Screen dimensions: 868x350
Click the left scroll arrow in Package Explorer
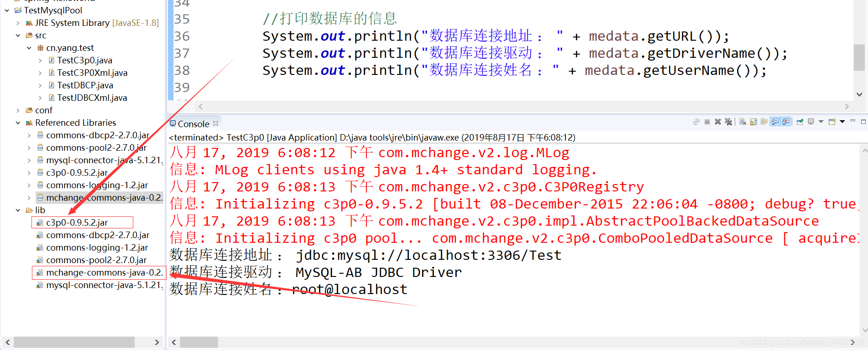7,342
